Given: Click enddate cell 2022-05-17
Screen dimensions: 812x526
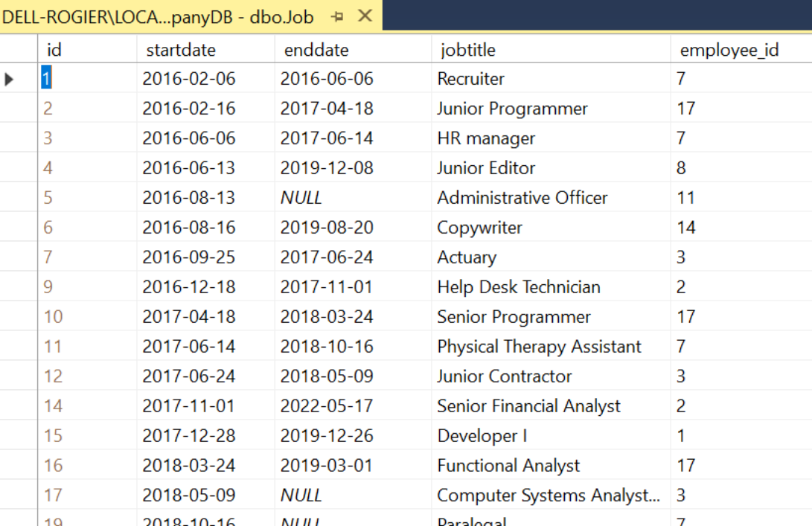Looking at the screenshot, I should 327,406.
